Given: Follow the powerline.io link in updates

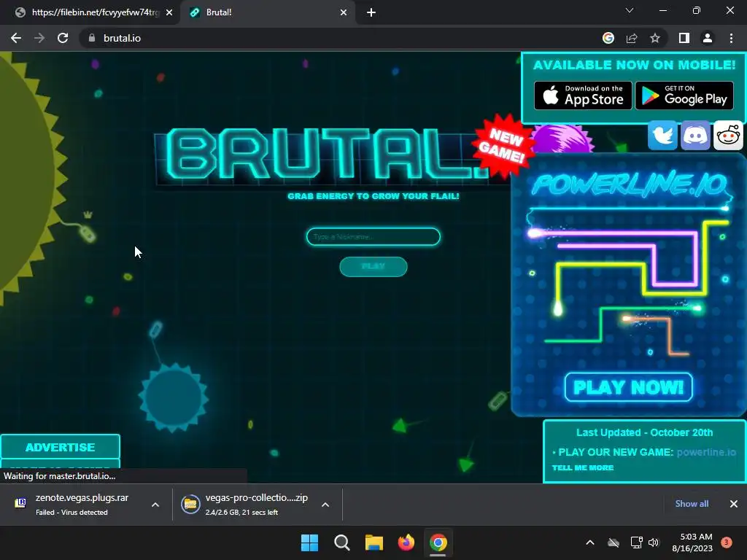Looking at the screenshot, I should pyautogui.click(x=706, y=452).
